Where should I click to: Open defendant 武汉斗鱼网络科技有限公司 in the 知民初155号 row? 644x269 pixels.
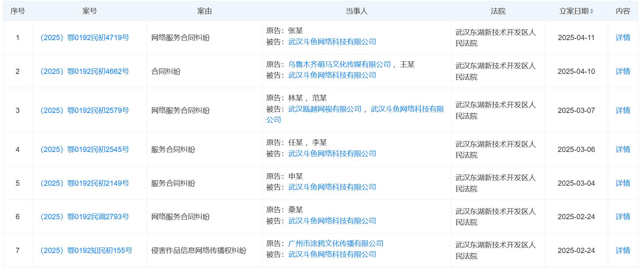point(332,254)
